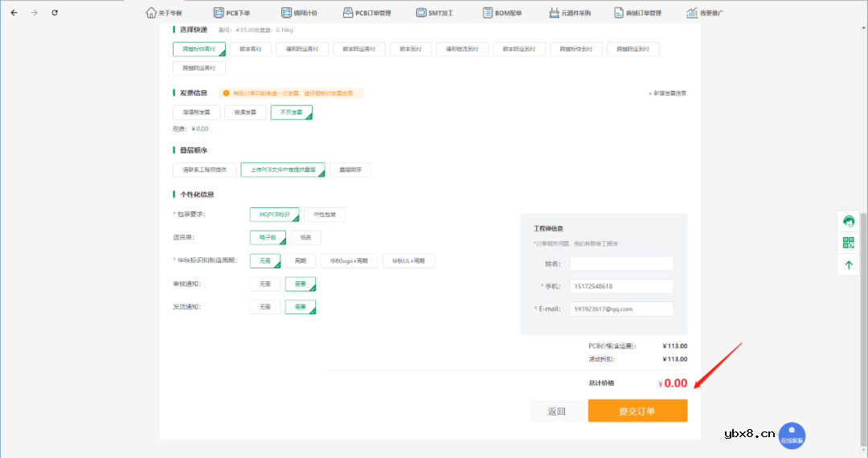Click the orange 提交订单 button

coord(637,411)
